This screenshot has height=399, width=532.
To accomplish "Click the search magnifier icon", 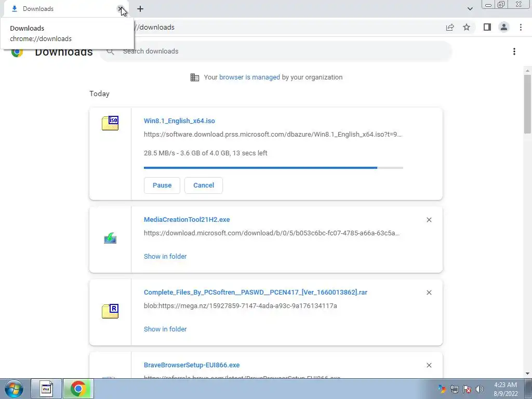I will click(x=110, y=51).
